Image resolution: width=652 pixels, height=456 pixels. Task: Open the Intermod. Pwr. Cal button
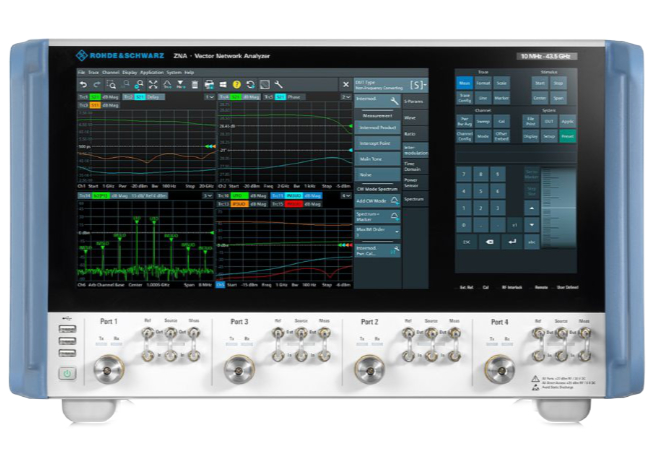[377, 251]
